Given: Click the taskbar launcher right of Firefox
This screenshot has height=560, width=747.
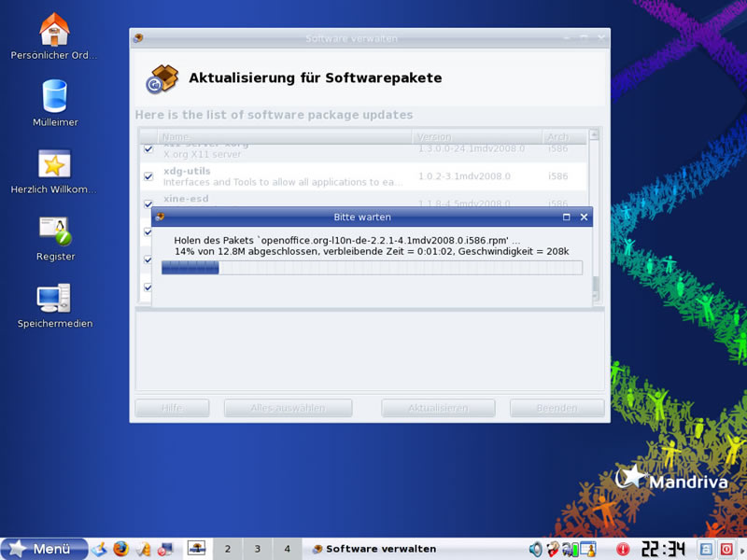Looking at the screenshot, I should click(144, 549).
